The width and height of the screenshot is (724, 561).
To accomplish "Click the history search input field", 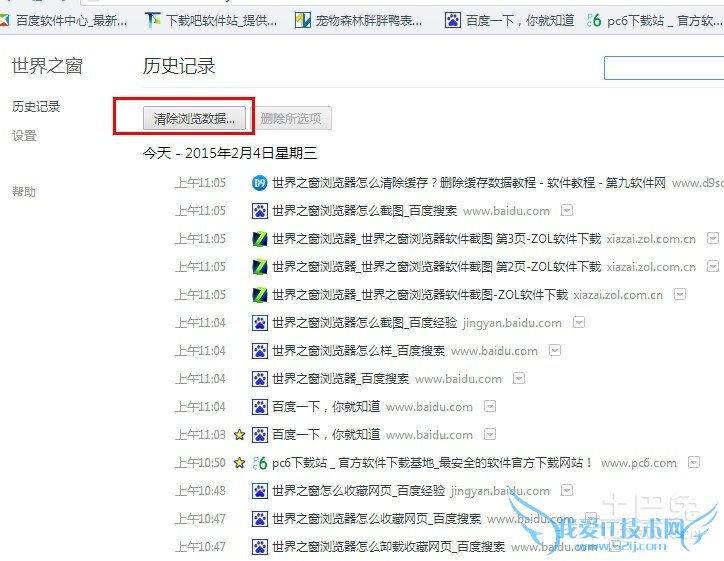I will [x=664, y=68].
